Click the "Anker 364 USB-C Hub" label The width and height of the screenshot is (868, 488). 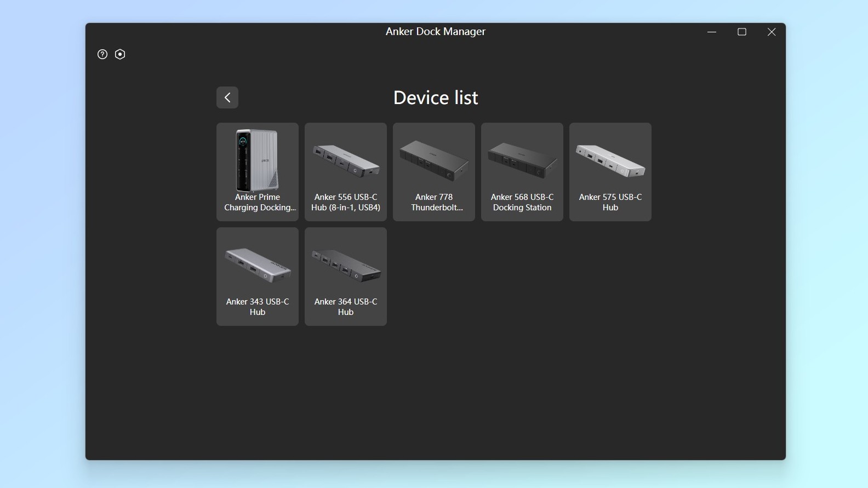click(346, 307)
